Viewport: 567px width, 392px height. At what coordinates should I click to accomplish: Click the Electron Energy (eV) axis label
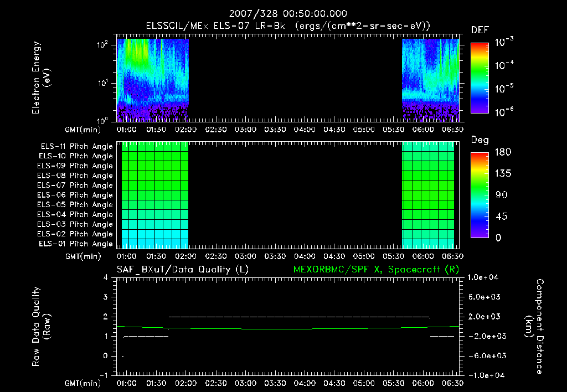click(41, 78)
